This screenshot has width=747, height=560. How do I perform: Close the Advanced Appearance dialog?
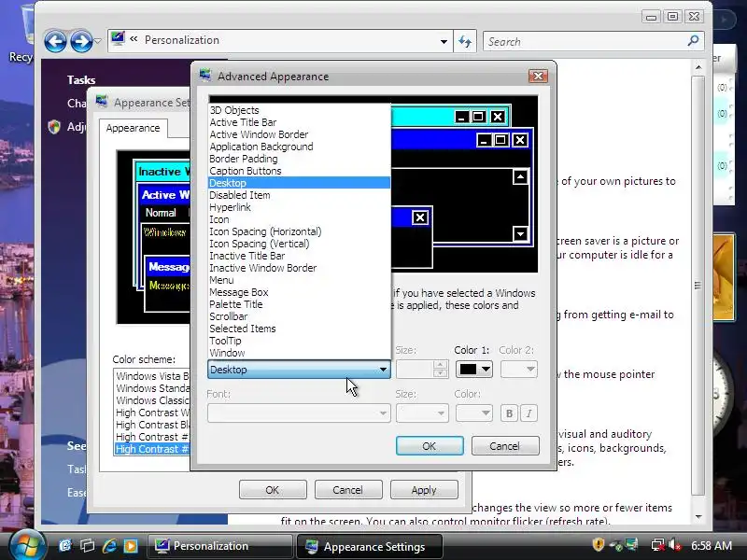point(538,77)
